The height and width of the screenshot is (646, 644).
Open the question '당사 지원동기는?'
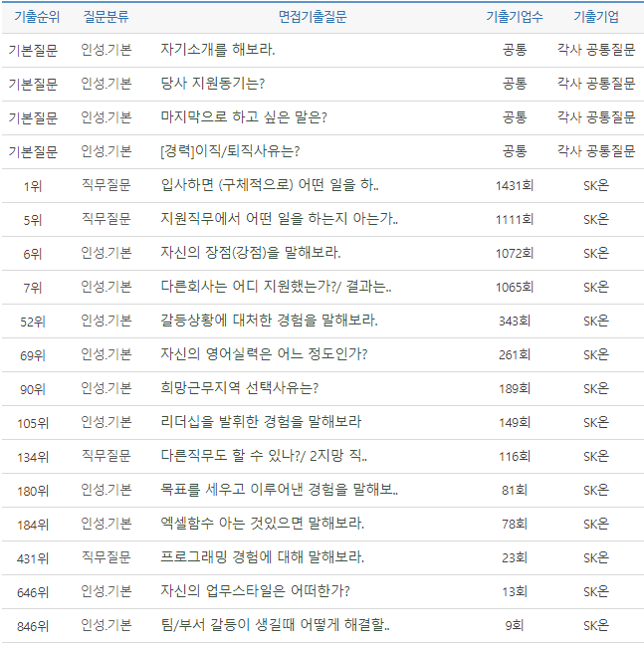[212, 84]
